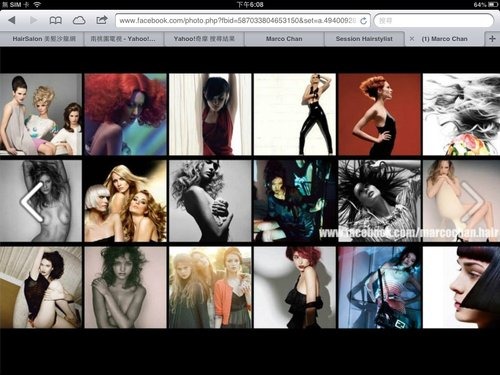Viewport: 500px width, 375px height.
Task: Open the blue-toned photo with handbag
Action: (379, 287)
